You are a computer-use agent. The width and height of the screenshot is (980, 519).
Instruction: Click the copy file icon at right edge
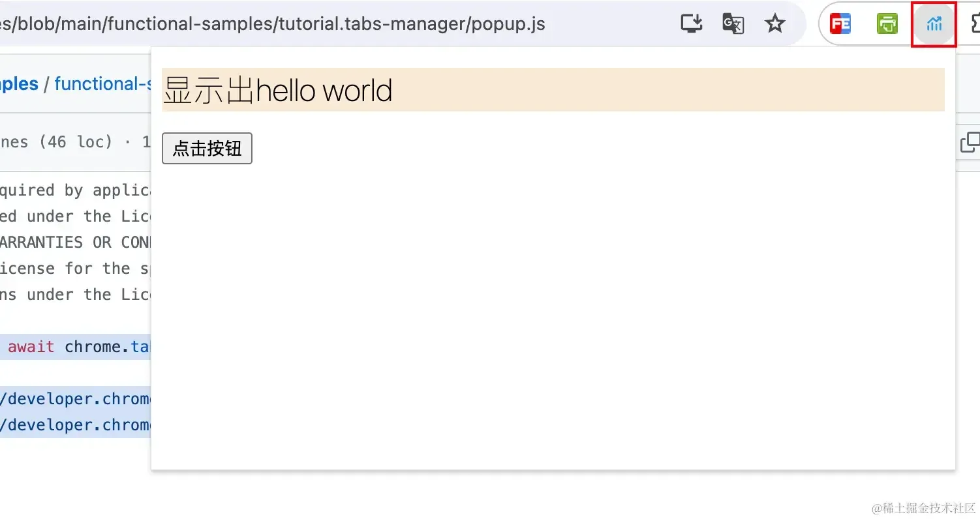click(970, 142)
